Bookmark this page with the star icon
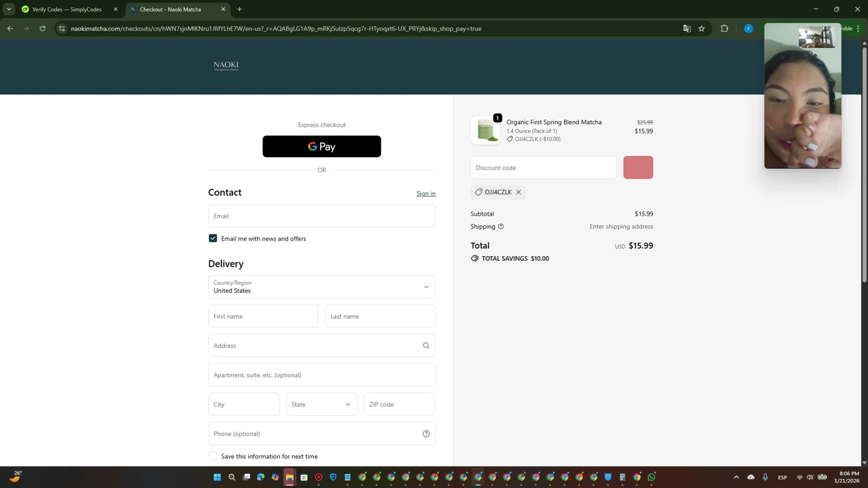Screen dimensions: 868x488 click(701, 28)
